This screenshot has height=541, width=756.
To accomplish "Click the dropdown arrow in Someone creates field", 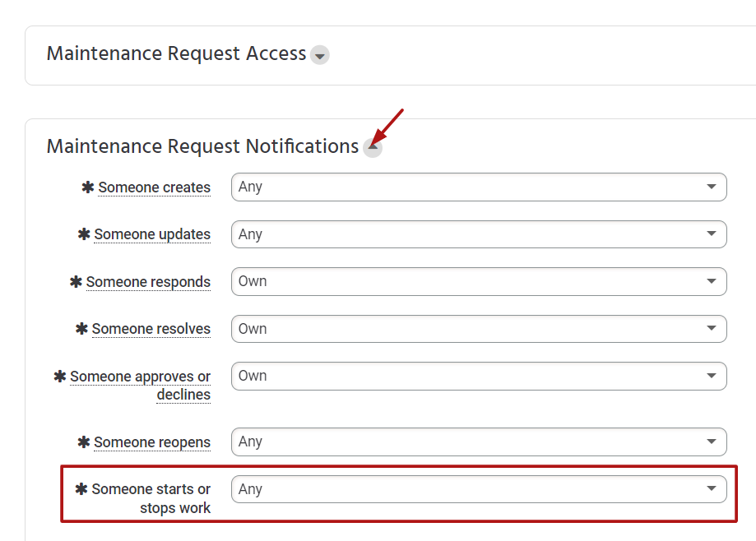I will coord(711,187).
